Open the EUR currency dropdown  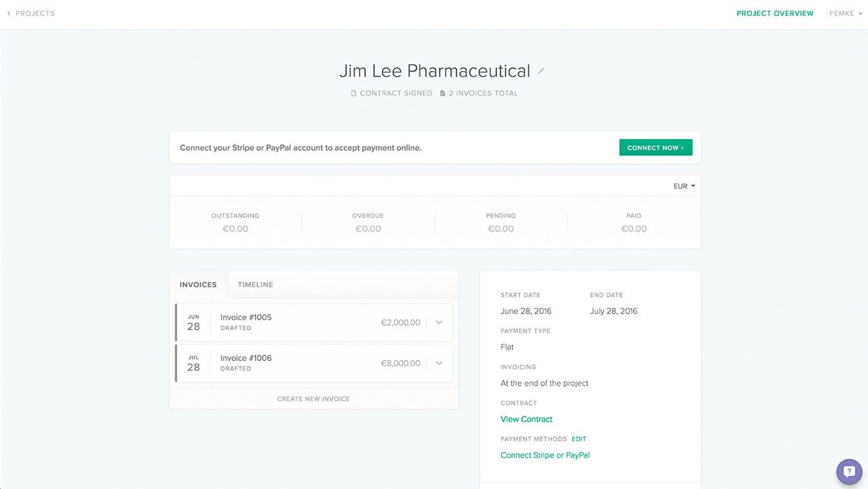(x=683, y=186)
